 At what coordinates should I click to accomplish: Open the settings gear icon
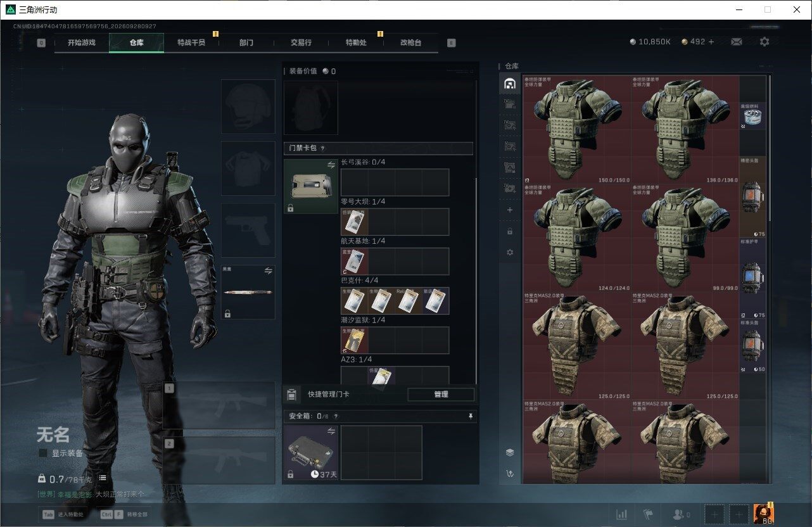[x=764, y=42]
